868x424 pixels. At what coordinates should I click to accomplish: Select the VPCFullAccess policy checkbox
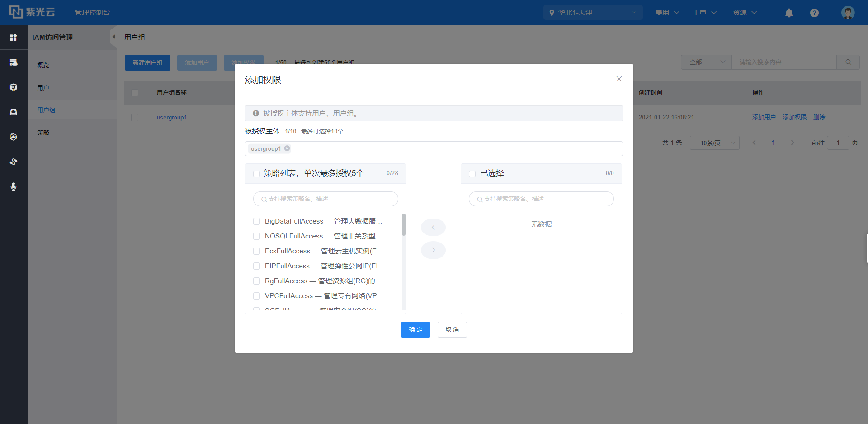(x=256, y=296)
